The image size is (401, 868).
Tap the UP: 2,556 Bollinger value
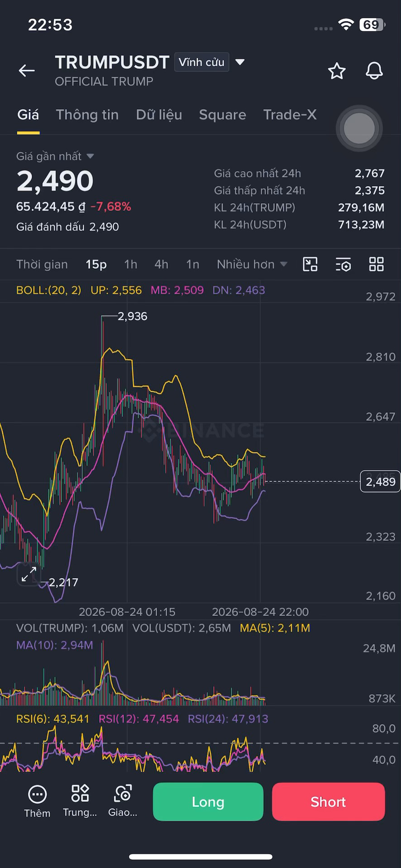[116, 290]
